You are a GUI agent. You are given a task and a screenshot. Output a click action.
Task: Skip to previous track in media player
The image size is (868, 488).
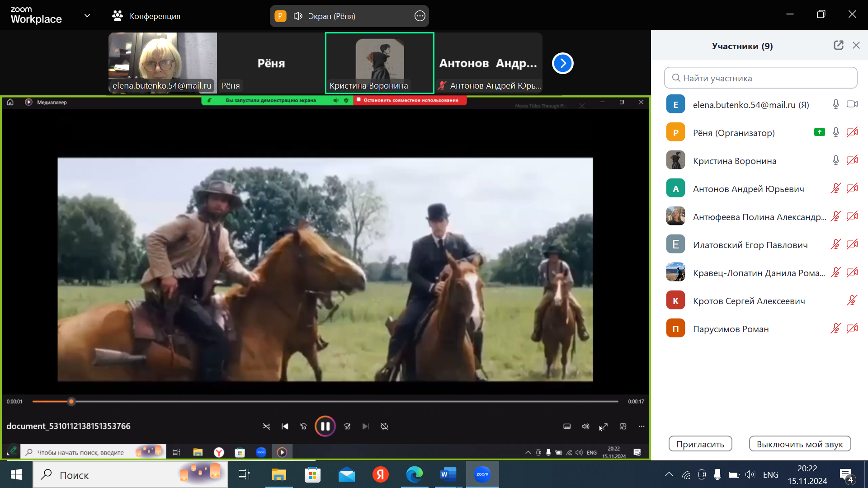(285, 426)
